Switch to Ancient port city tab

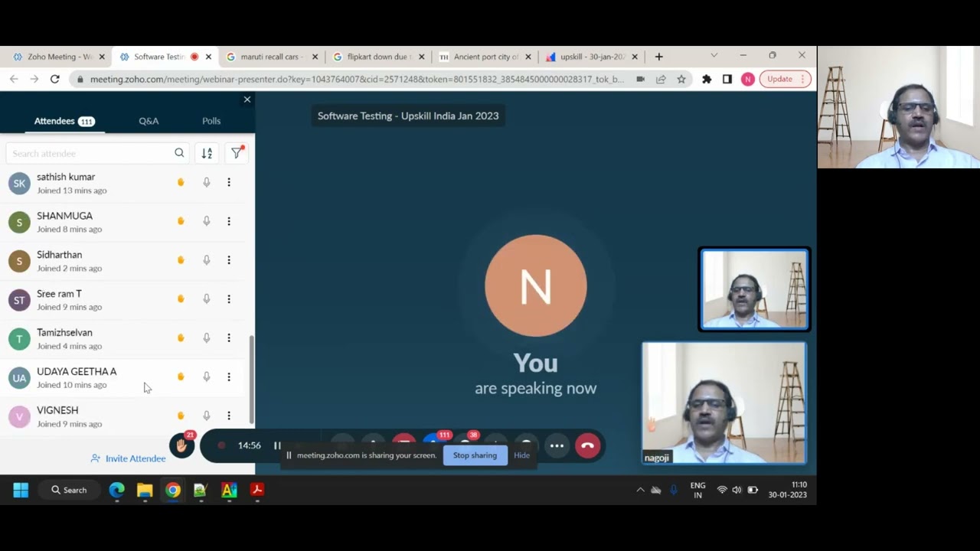(x=485, y=57)
